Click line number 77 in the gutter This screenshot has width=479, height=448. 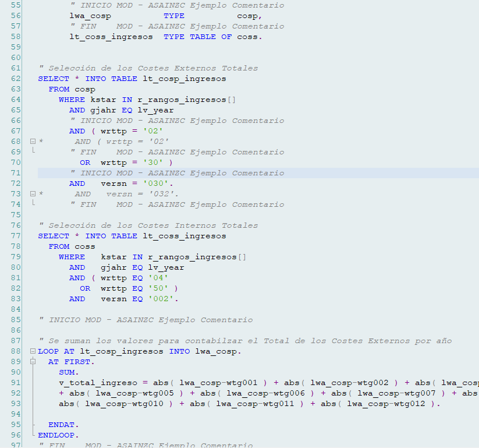point(16,236)
